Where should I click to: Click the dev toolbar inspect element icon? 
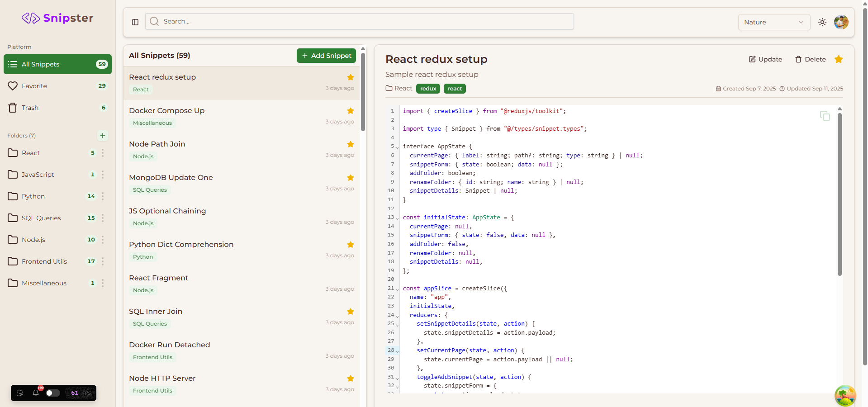(20, 393)
